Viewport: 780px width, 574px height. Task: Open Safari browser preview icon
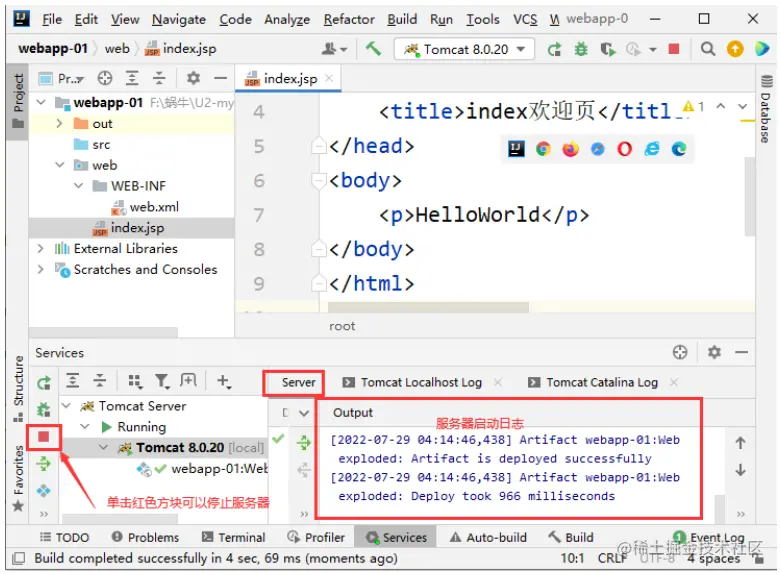pyautogui.click(x=597, y=149)
